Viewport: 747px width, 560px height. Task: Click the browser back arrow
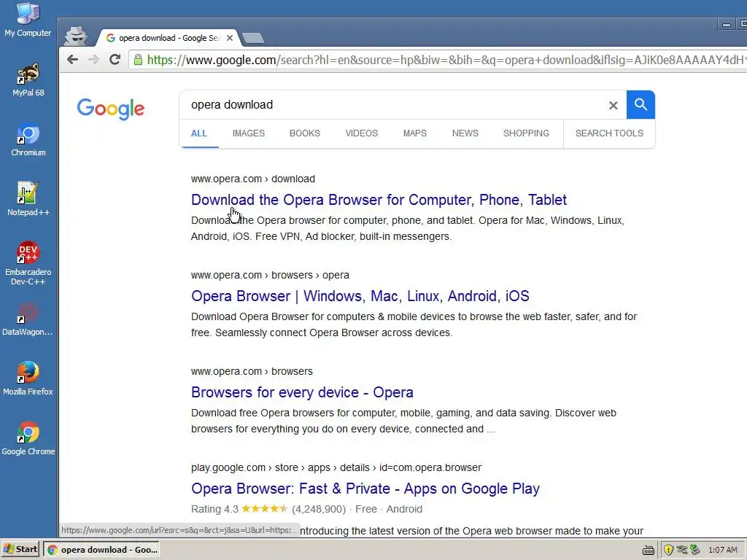[x=72, y=60]
